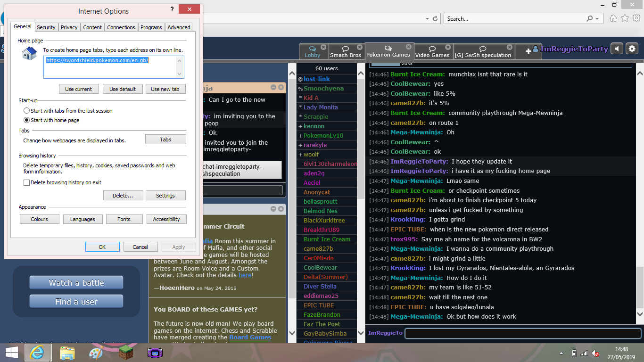Open the Privacy tab in Internet Options
The image size is (644, 362).
coord(69,27)
